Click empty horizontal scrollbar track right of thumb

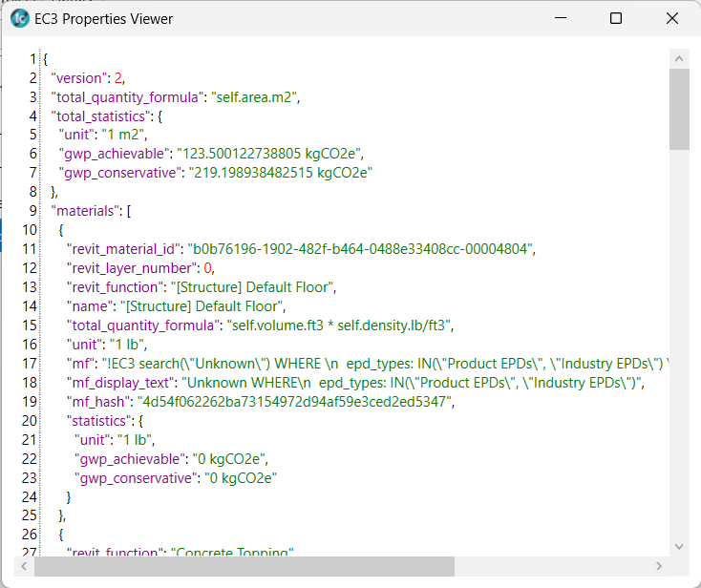554,566
